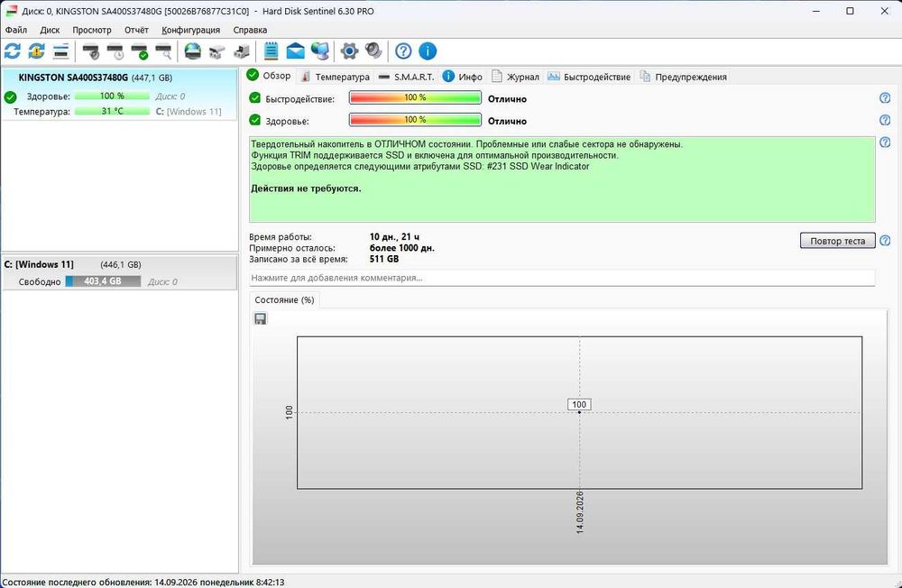
Task: Click help icon beside the Здоровье row
Action: pyautogui.click(x=885, y=120)
